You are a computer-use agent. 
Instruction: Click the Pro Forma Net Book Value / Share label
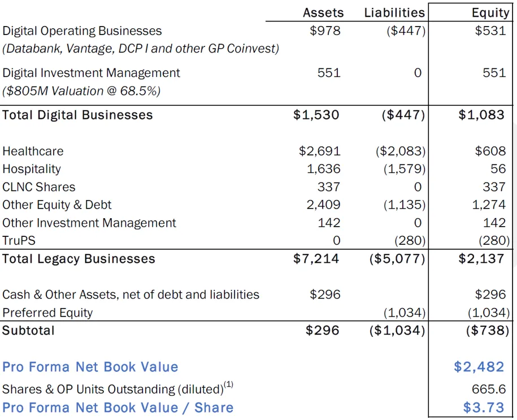(117, 408)
